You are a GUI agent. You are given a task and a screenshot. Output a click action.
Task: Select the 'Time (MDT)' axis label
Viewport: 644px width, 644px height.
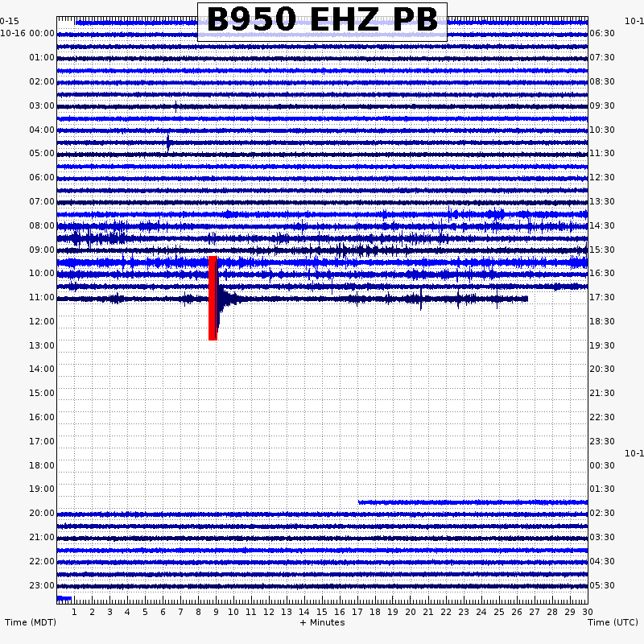[31, 622]
